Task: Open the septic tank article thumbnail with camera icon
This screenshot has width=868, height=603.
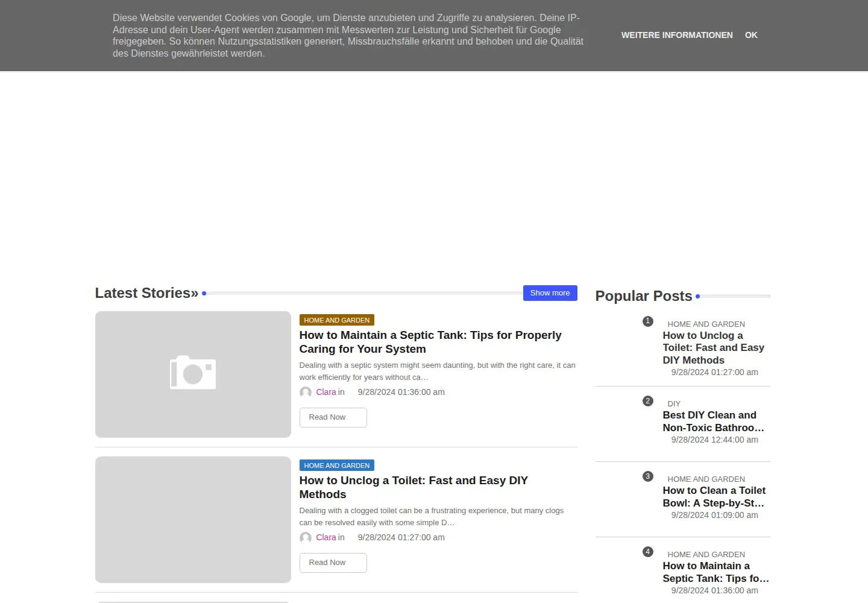Action: tap(193, 374)
